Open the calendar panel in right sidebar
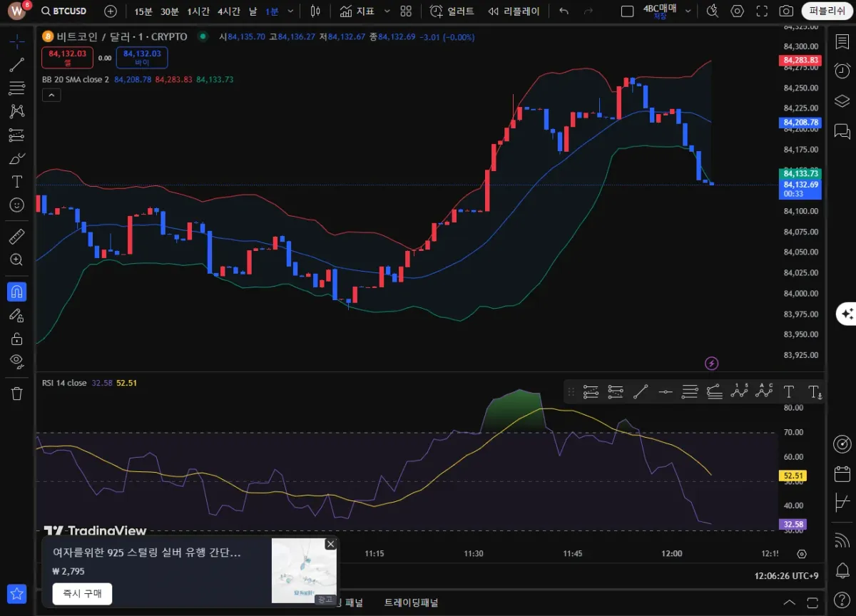856x616 pixels. [x=842, y=474]
